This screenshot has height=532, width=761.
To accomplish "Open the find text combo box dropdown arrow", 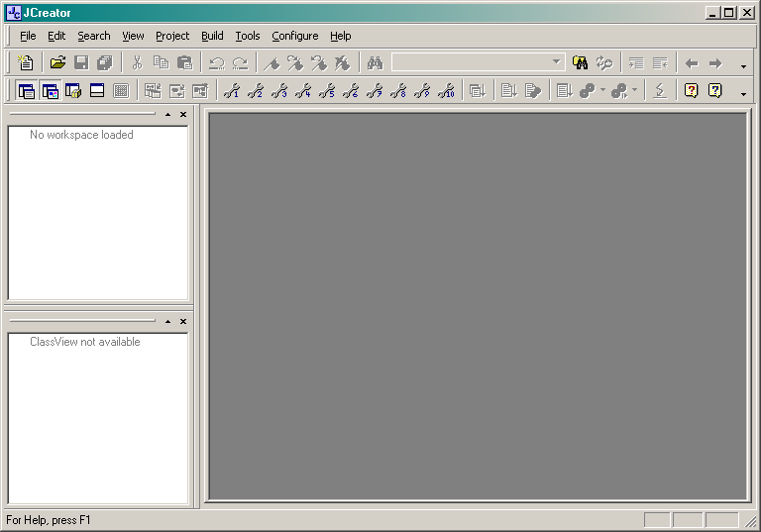I will (557, 62).
